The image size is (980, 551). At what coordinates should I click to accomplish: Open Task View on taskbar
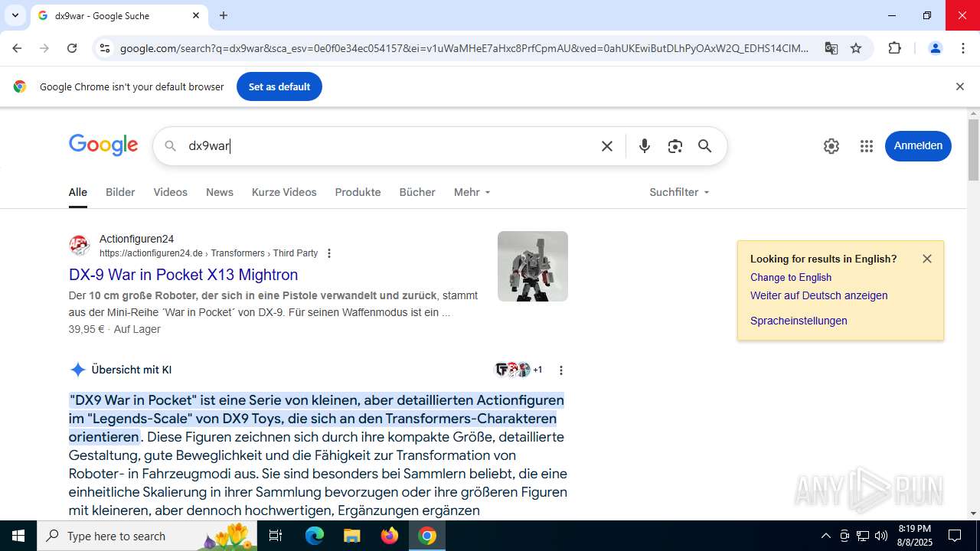[x=276, y=536]
